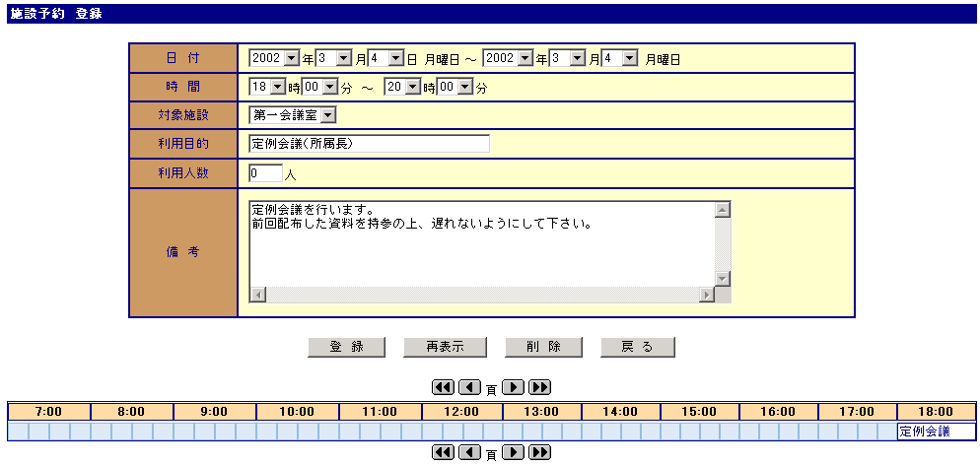Click the 18:00 timeline header
Screen dimensions: 980x466
[x=937, y=412]
